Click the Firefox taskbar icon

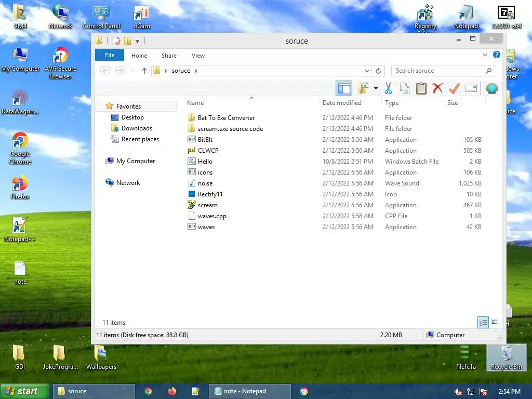pos(172,391)
